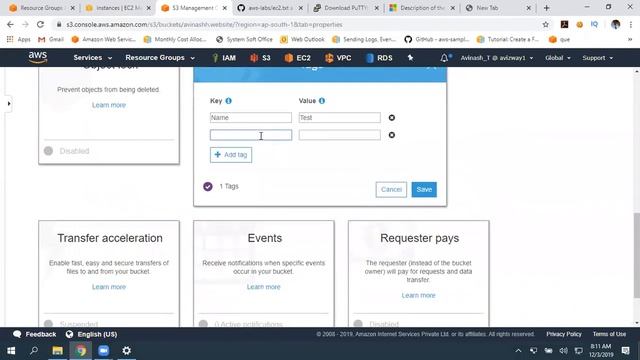This screenshot has height=360, width=640.
Task: Open Chrome profile avatar
Action: click(616, 24)
